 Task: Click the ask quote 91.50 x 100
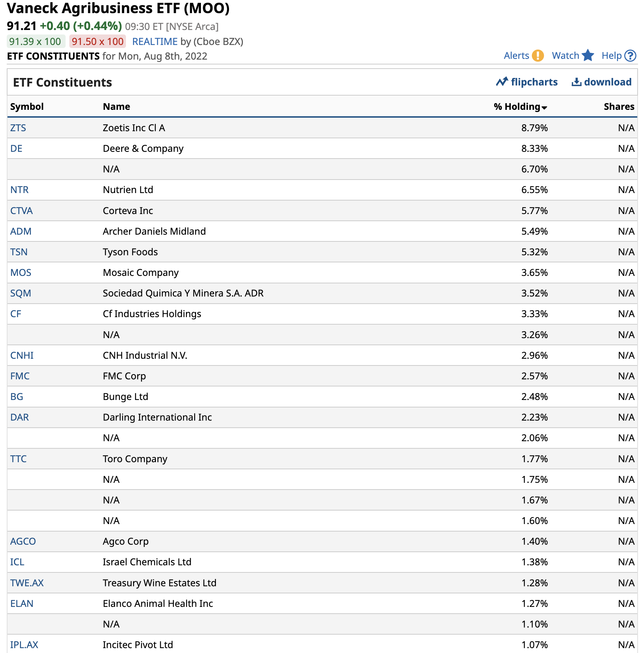click(x=97, y=41)
